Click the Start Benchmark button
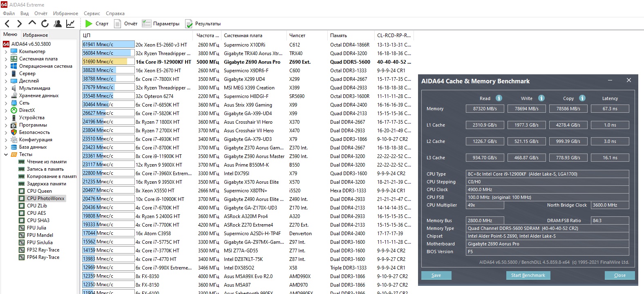Image resolution: width=644 pixels, height=294 pixels. (528, 275)
